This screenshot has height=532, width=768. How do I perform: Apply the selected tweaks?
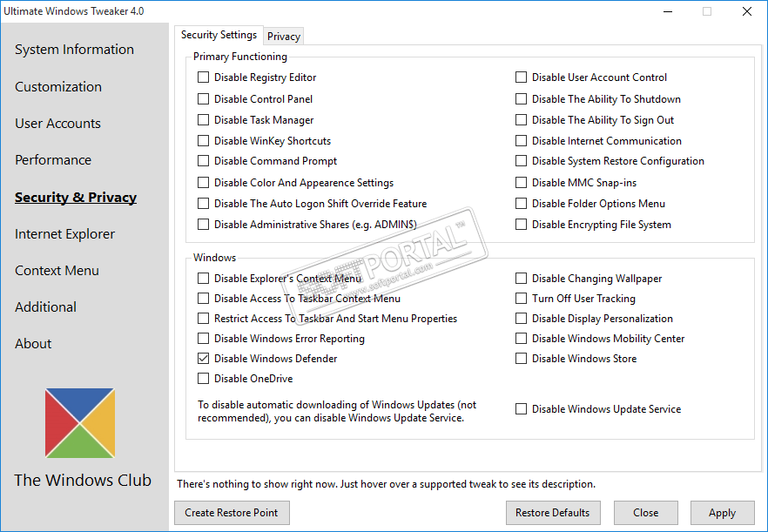pyautogui.click(x=723, y=513)
